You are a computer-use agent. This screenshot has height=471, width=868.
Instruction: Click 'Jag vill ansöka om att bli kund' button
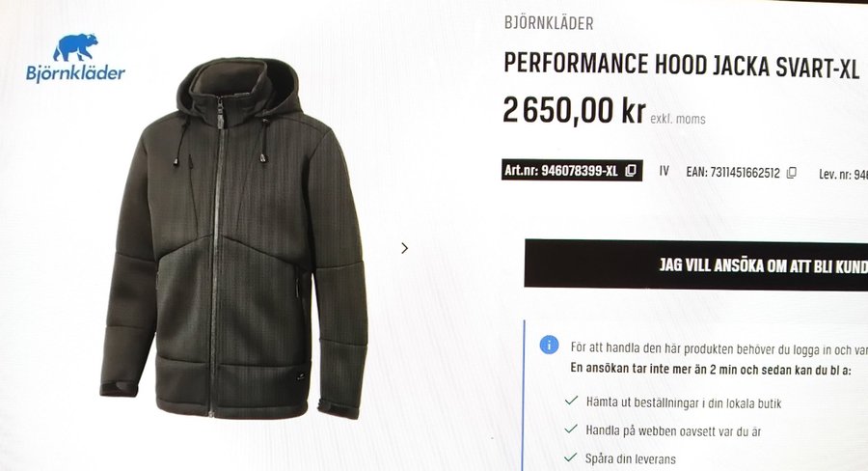(x=695, y=264)
